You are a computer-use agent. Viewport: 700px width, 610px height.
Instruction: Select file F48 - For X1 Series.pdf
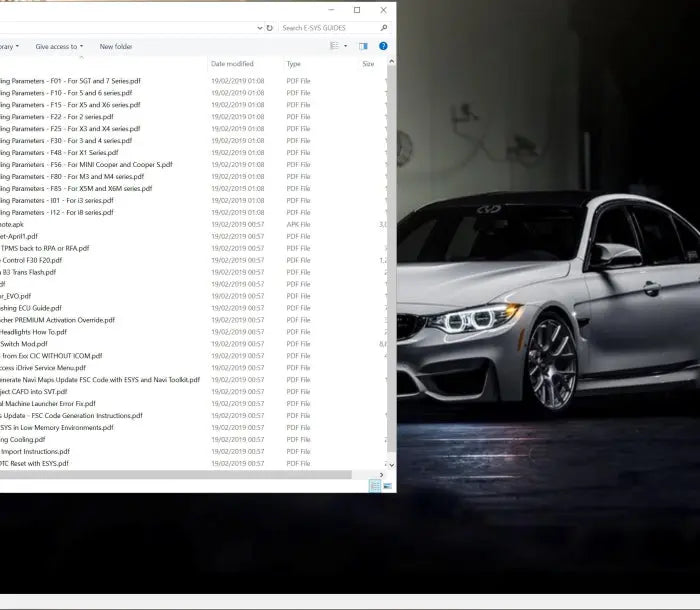pos(59,153)
